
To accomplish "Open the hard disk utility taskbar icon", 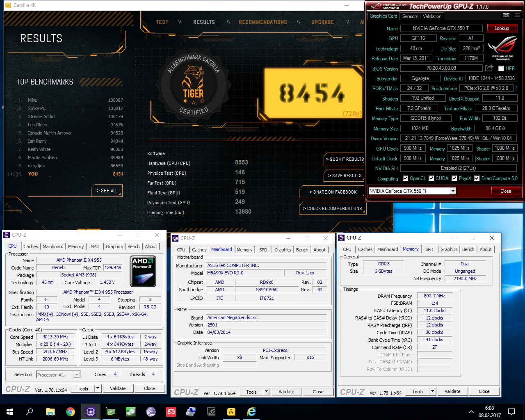I will 131,411.
